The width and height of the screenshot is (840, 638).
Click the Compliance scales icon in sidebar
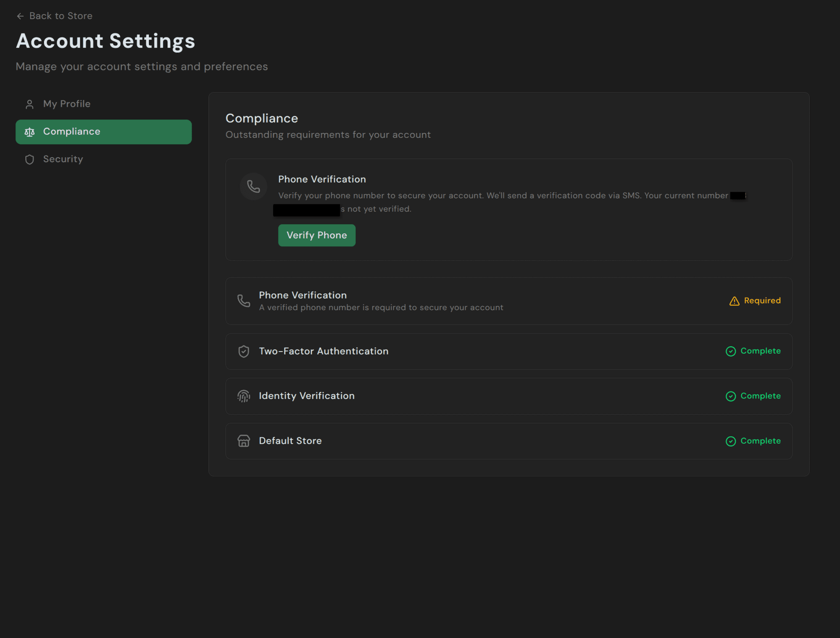click(x=29, y=132)
